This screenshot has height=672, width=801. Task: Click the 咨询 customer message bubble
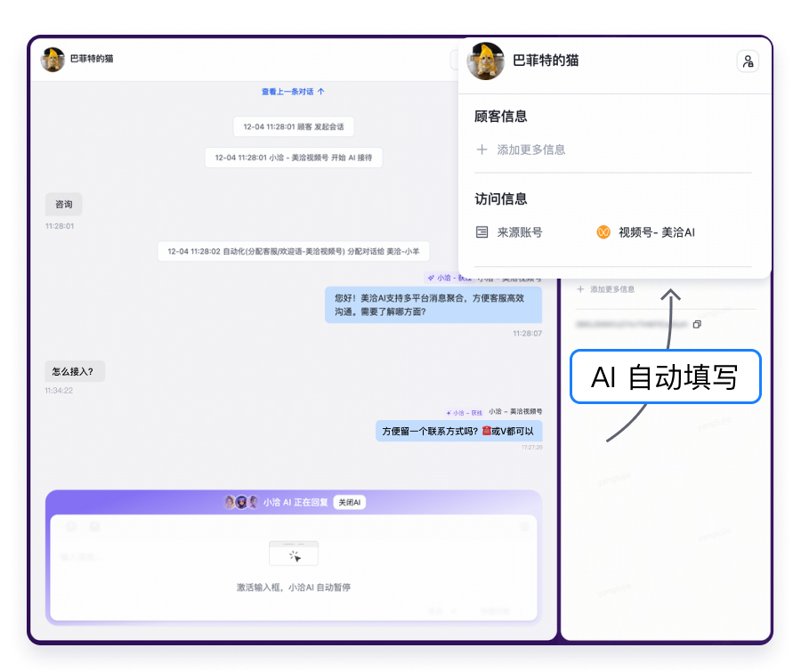[64, 205]
